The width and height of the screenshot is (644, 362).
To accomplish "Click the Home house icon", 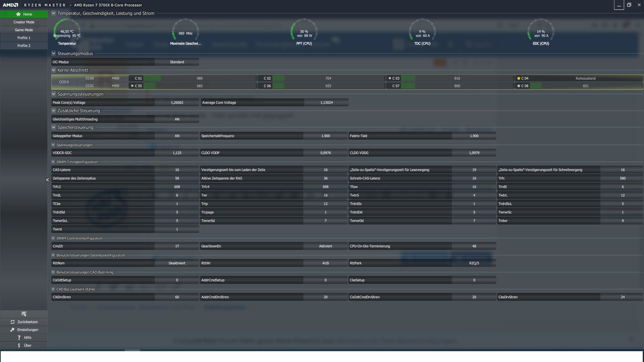I will point(18,14).
